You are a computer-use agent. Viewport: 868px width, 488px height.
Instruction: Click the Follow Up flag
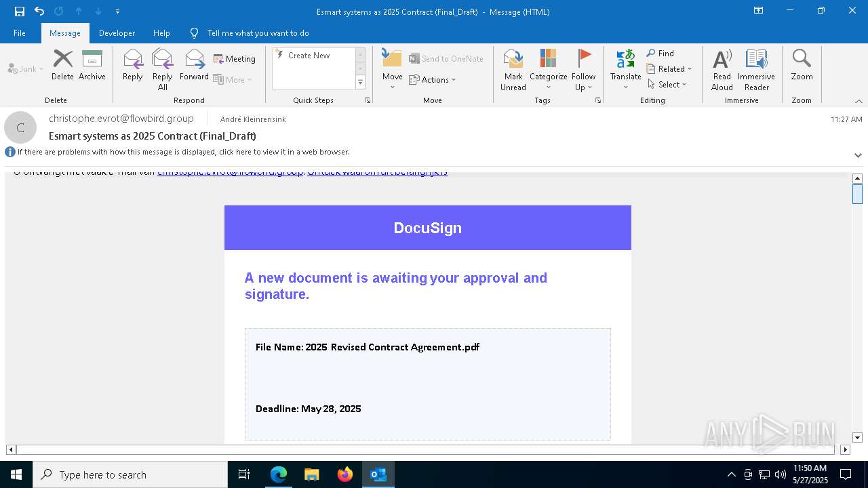pos(583,69)
